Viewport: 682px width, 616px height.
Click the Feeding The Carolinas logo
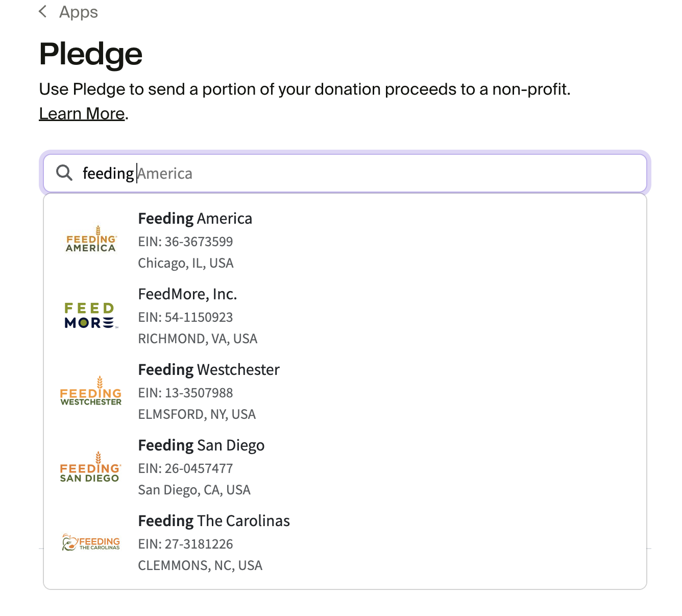click(x=91, y=542)
